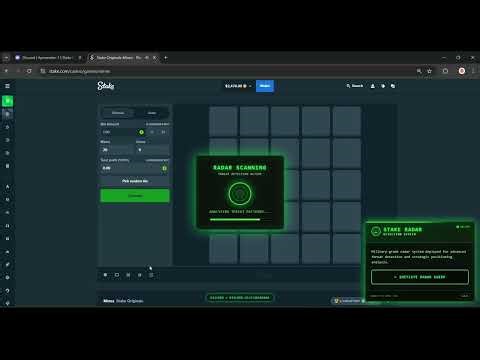Click the large green Cashout button
The height and width of the screenshot is (360, 480).
click(x=135, y=196)
